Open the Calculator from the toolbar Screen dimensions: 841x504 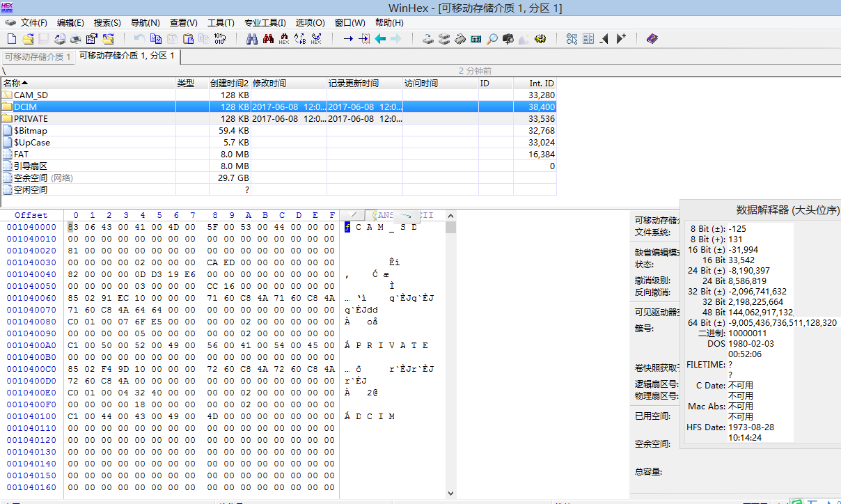[x=476, y=39]
